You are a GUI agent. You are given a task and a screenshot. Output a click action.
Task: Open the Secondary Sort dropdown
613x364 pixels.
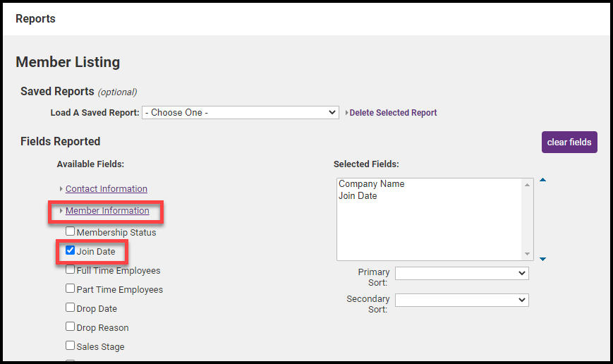point(461,300)
